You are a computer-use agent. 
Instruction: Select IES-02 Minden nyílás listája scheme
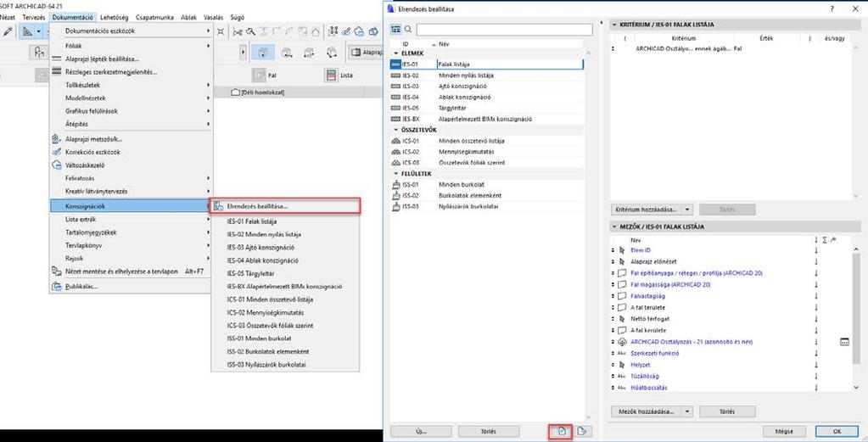486,76
